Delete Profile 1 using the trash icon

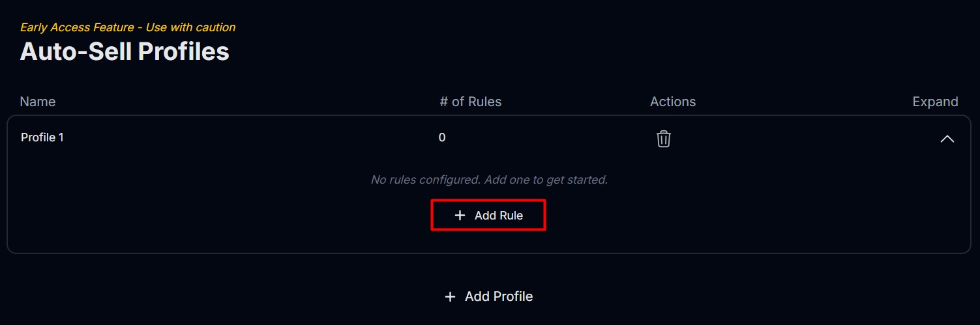pos(663,139)
